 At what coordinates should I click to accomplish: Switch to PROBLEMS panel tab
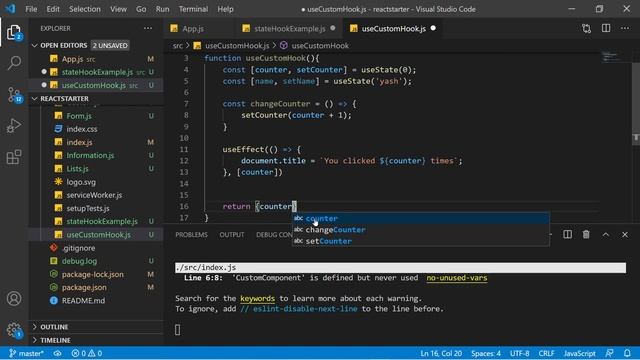pos(191,235)
